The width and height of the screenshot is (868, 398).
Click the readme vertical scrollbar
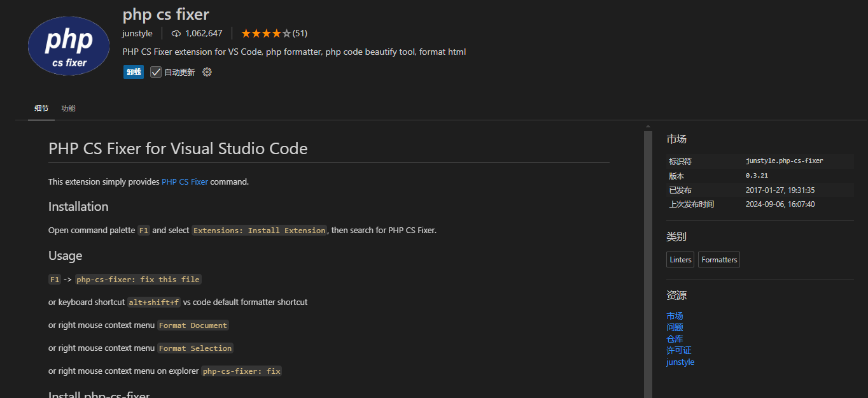[648, 264]
